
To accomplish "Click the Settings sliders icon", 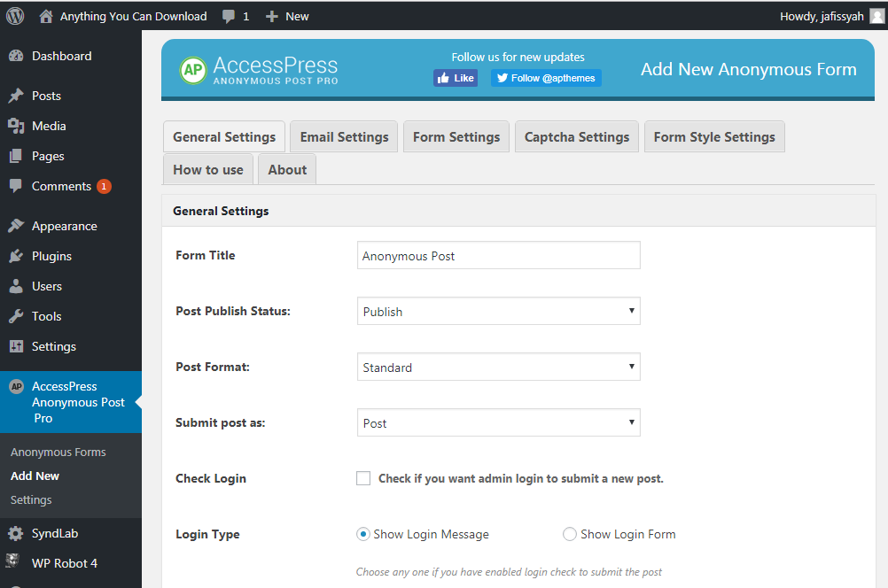I will tap(16, 345).
